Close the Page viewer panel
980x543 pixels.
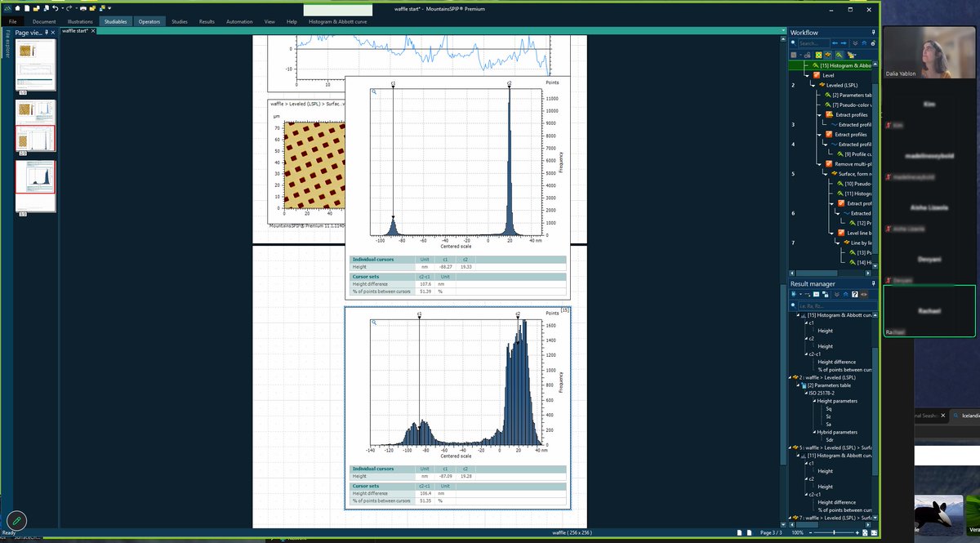click(54, 32)
